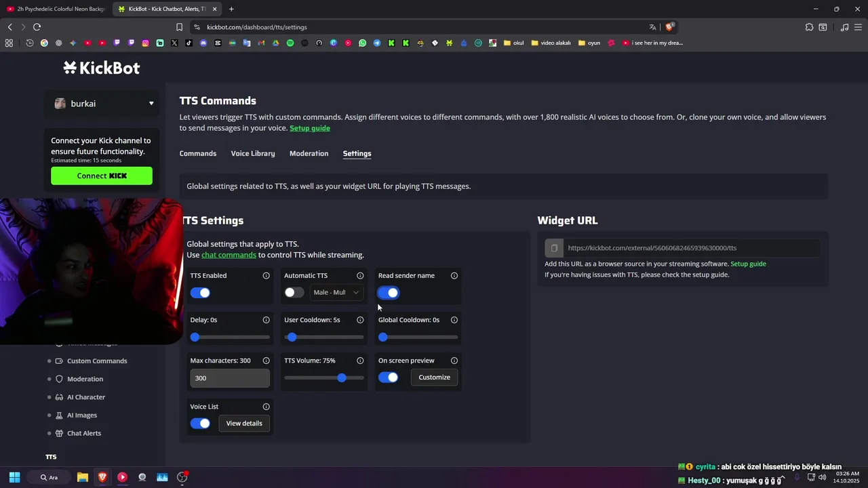Open Automatic TTS voice dropdown
This screenshot has width=868, height=488.
336,293
